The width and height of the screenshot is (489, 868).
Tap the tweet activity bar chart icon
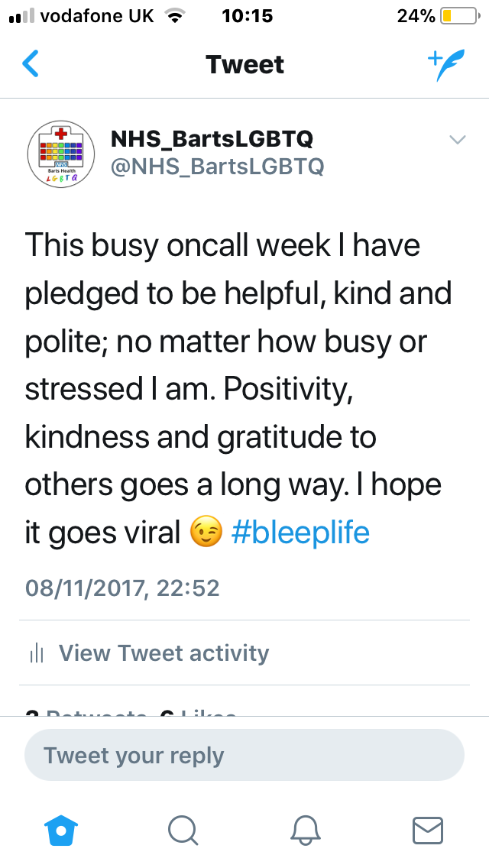(x=36, y=654)
